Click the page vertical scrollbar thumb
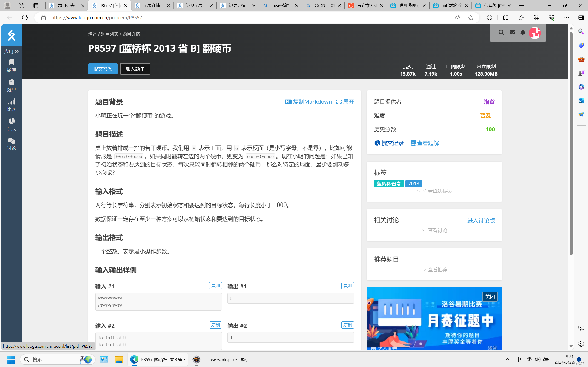Image resolution: width=588 pixels, height=367 pixels. pos(571,143)
